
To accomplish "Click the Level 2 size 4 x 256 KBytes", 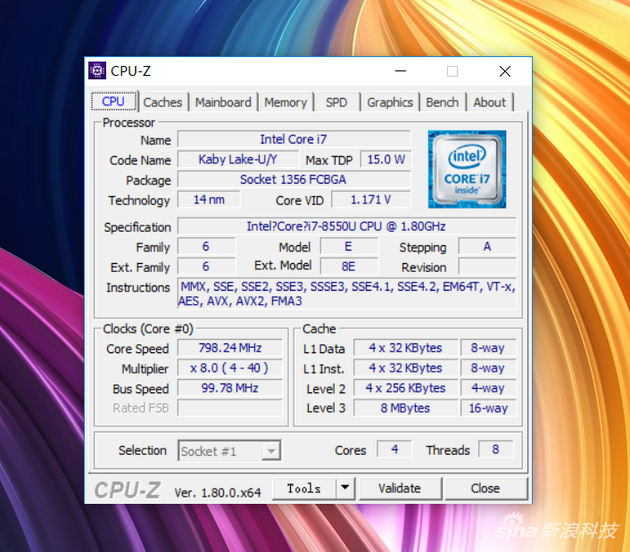I will pos(405,388).
